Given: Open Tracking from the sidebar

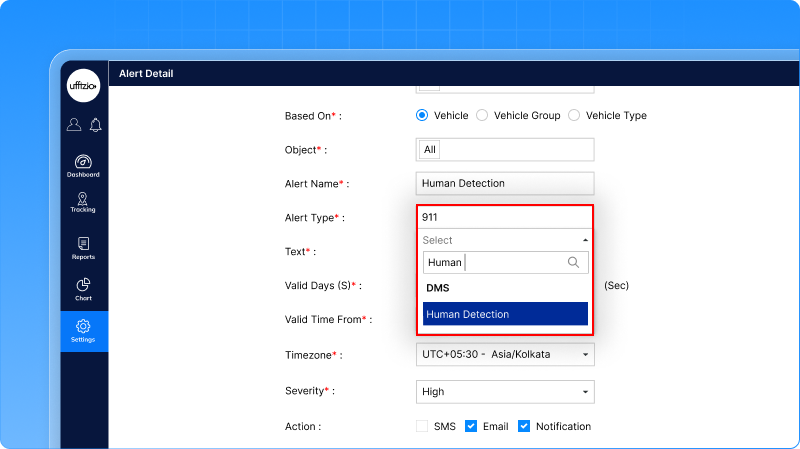Looking at the screenshot, I should coord(84,203).
